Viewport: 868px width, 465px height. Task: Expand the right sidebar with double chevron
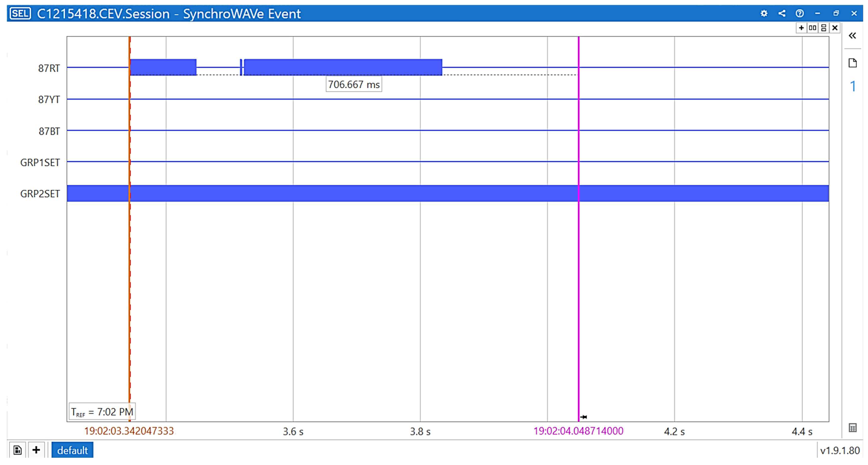tap(852, 36)
